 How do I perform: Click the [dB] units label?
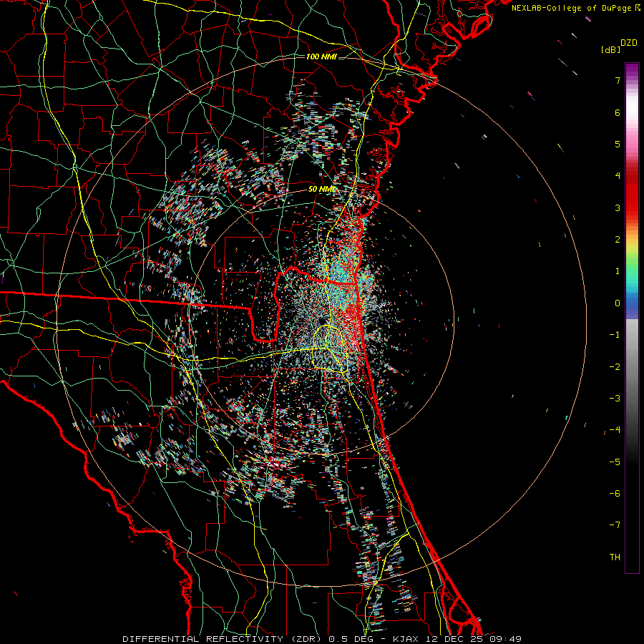click(x=611, y=49)
